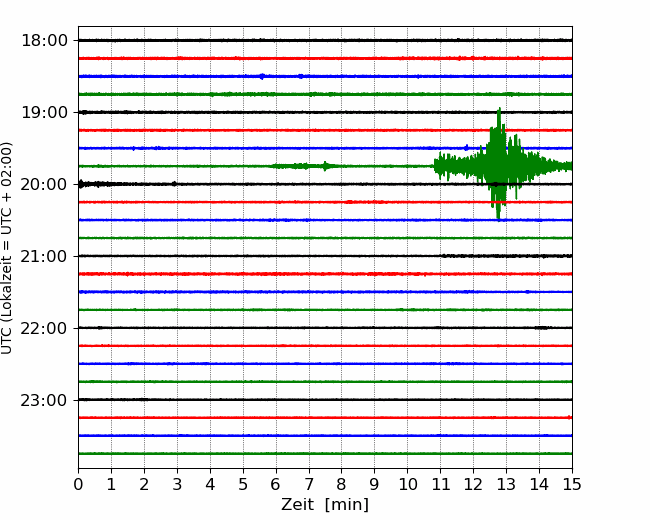Image resolution: width=650 pixels, height=520 pixels.
Task: Click x-axis tick label 0
Action: (78, 484)
